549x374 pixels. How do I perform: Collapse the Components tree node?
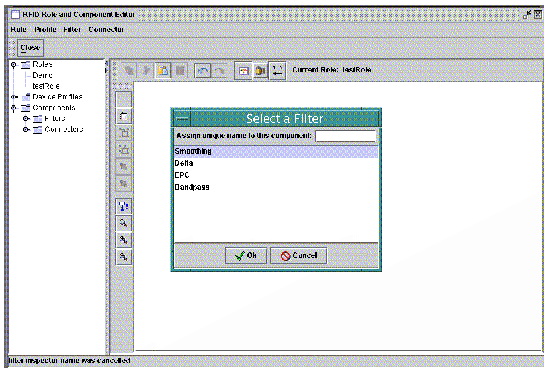pyautogui.click(x=14, y=108)
